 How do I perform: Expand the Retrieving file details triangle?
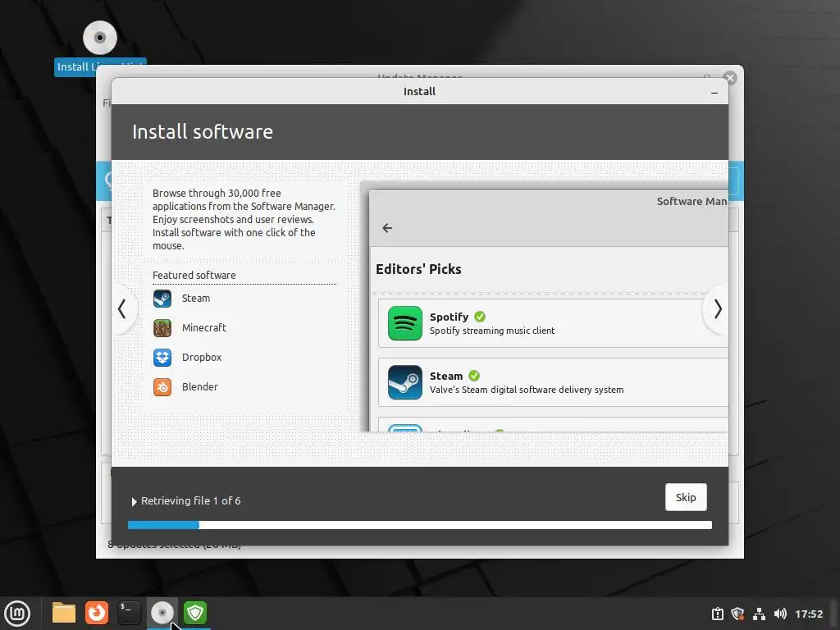134,501
